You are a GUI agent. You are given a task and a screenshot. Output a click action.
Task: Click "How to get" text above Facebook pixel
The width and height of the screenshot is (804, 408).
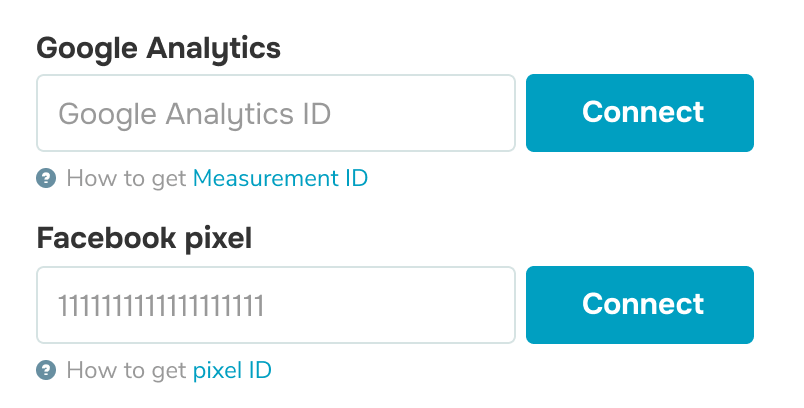[126, 178]
